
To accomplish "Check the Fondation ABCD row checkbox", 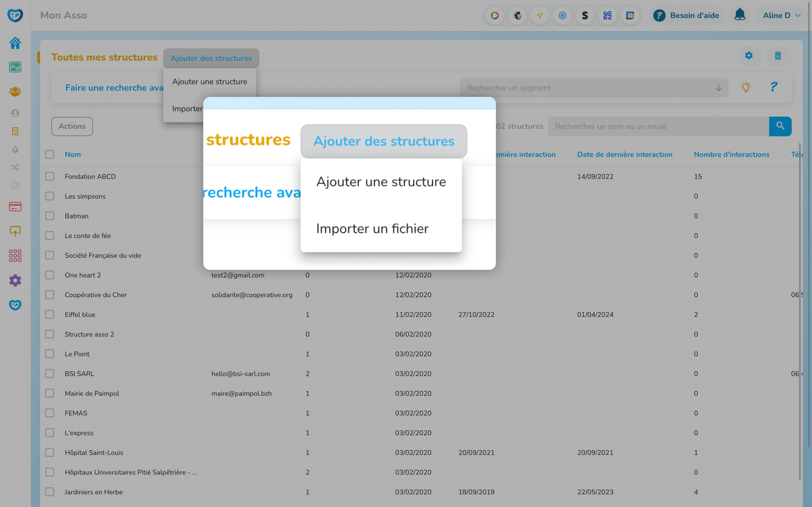I will [50, 176].
